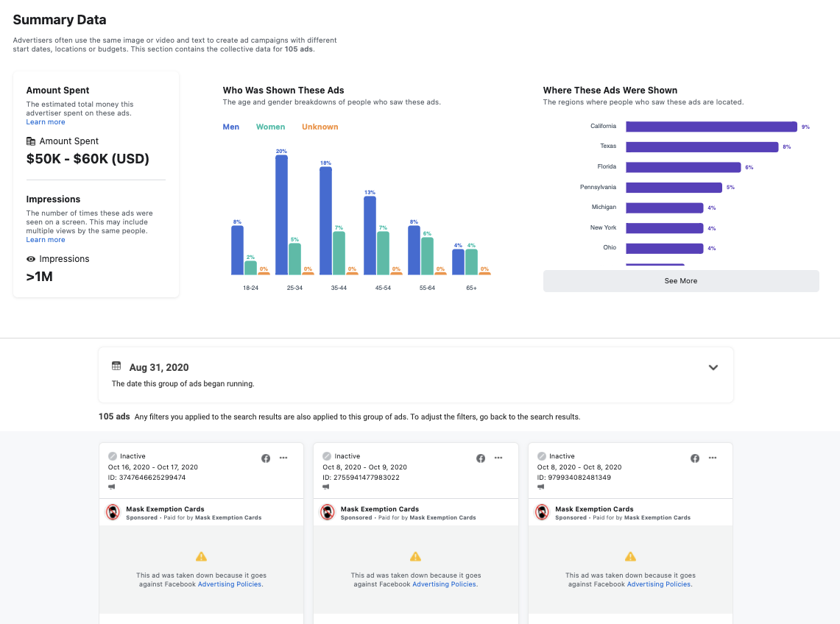840x624 pixels.
Task: Open Advertising Policies link in first ad
Action: pos(230,584)
